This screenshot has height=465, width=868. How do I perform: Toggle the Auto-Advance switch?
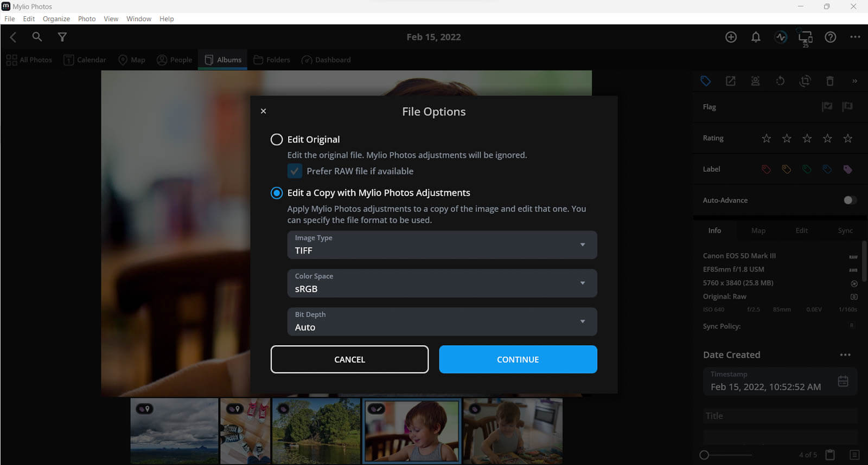click(850, 200)
